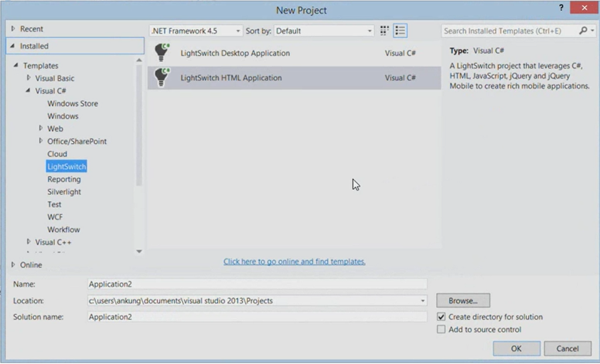The height and width of the screenshot is (364, 600).
Task: Click the template tree scrollbar thumb
Action: click(139, 125)
